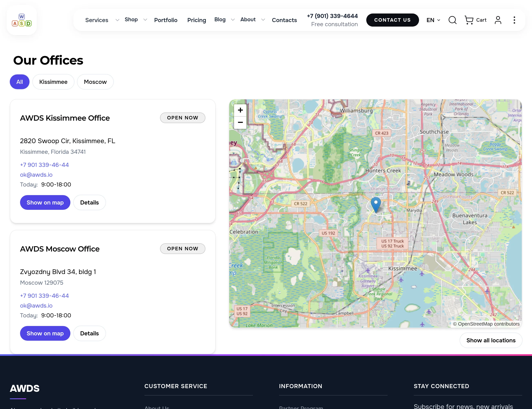The width and height of the screenshot is (532, 409).
Task: Expand the Blog dropdown chevron
Action: pyautogui.click(x=233, y=19)
